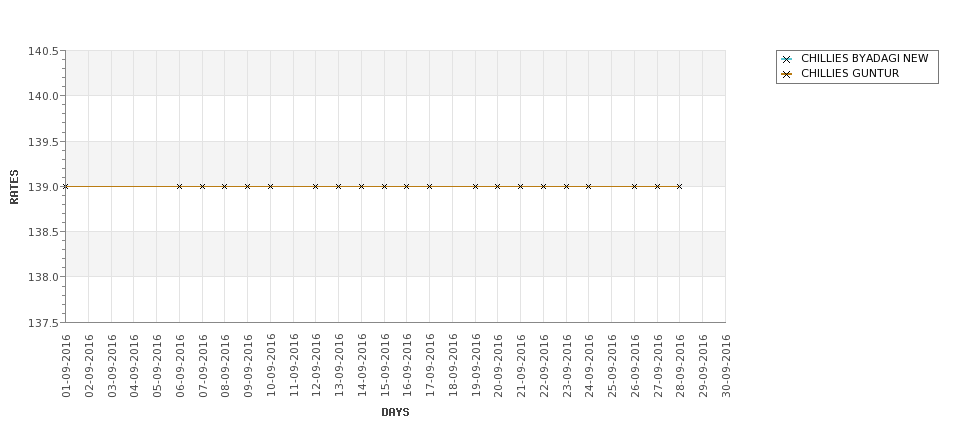Click the first data marker at 01-09-2016
Viewport: 975px width, 429px height.
[66, 187]
